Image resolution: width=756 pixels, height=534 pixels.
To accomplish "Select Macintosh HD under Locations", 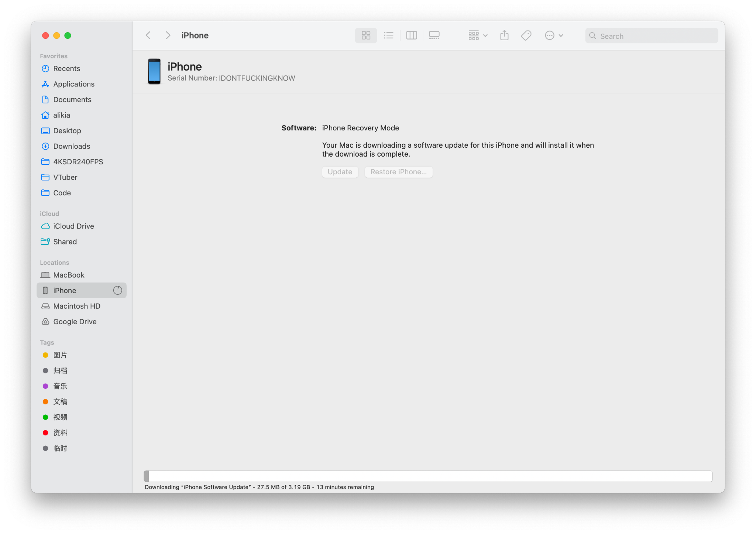I will click(x=76, y=306).
